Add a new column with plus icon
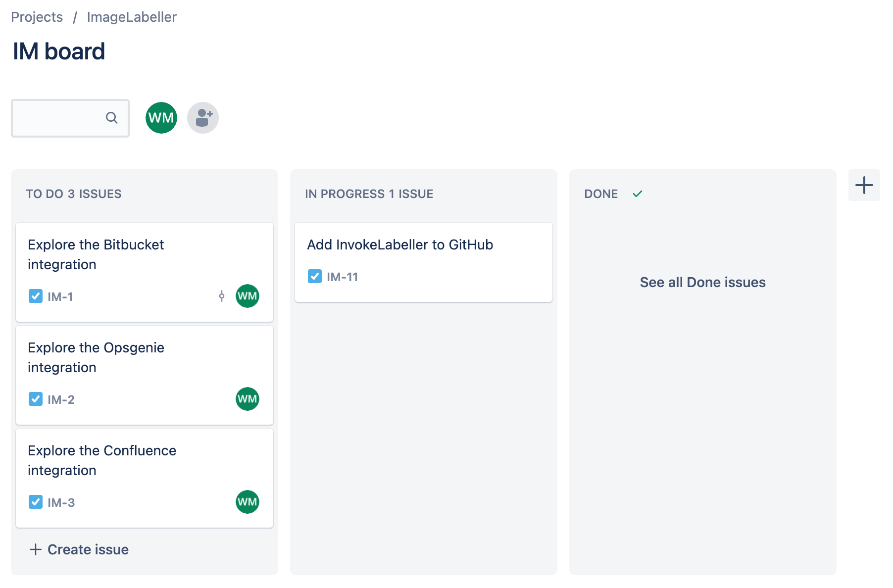893x588 pixels. (864, 185)
